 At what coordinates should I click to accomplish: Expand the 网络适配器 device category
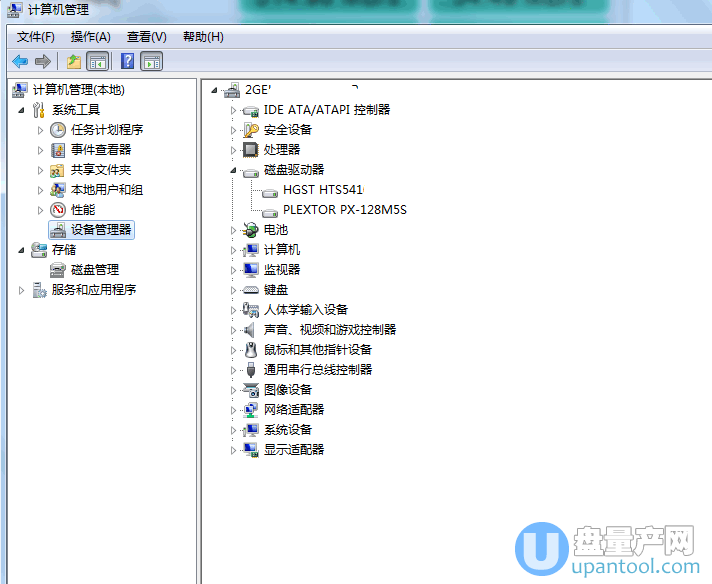(x=234, y=410)
